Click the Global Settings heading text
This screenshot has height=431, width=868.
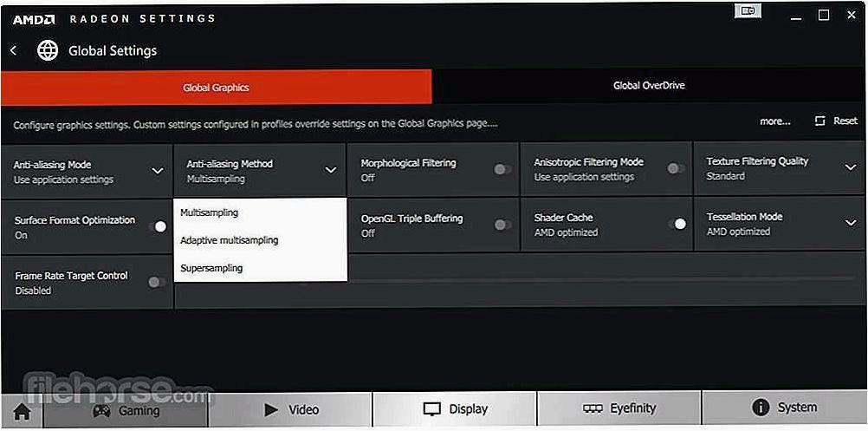tap(113, 51)
